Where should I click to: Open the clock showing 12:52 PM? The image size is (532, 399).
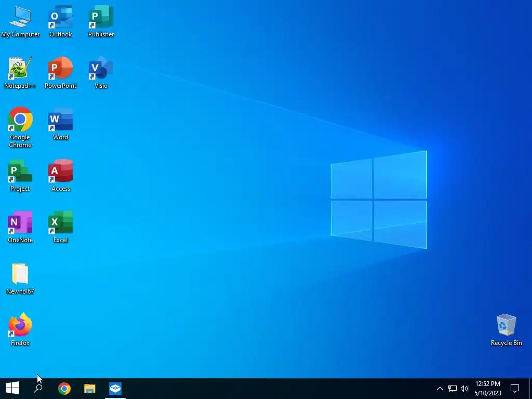pos(487,389)
